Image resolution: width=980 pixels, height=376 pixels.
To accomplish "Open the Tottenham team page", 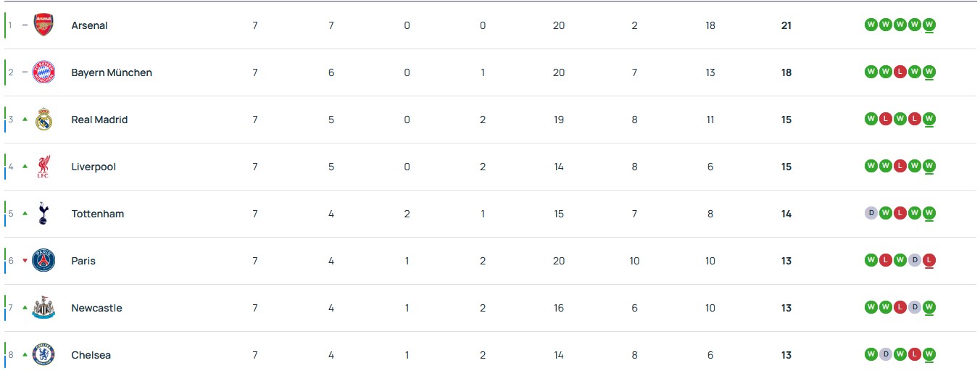I will pos(97,214).
